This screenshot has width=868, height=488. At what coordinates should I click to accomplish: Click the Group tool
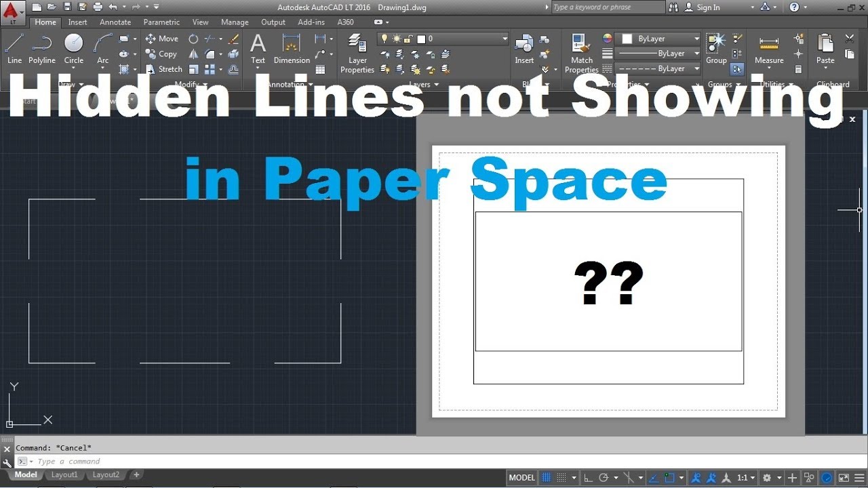pos(716,48)
